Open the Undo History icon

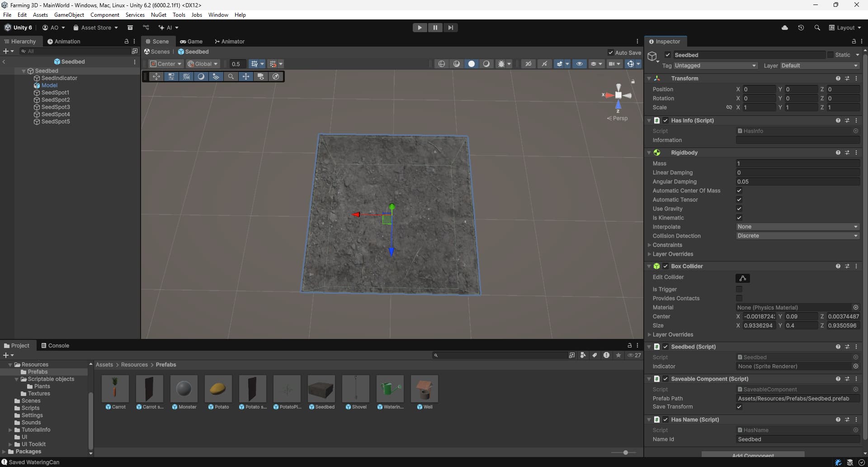[801, 28]
